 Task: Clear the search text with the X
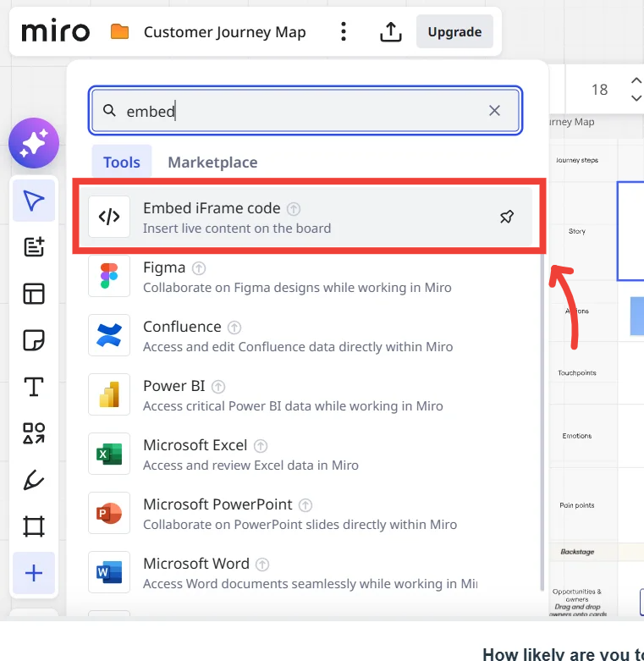pos(494,111)
